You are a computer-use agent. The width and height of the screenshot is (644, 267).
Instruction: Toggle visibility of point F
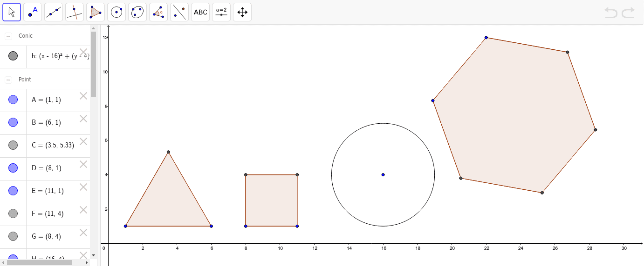pyautogui.click(x=13, y=214)
